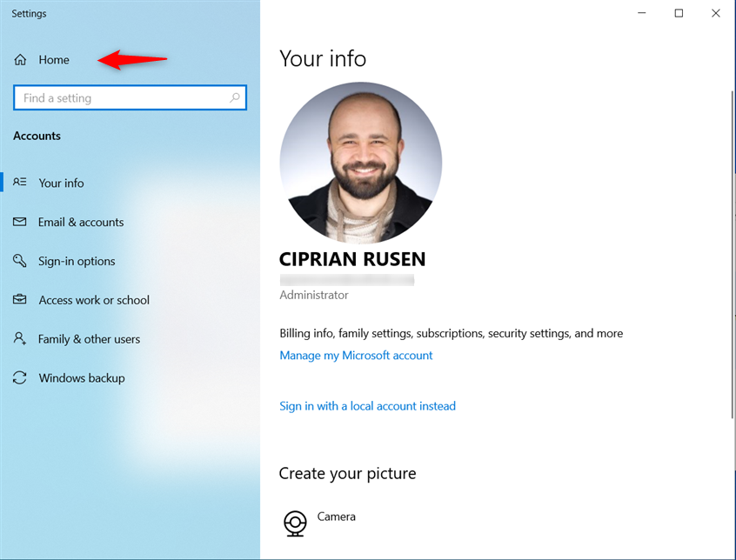Click the Settings window title
Image resolution: width=736 pixels, height=560 pixels.
(x=29, y=14)
